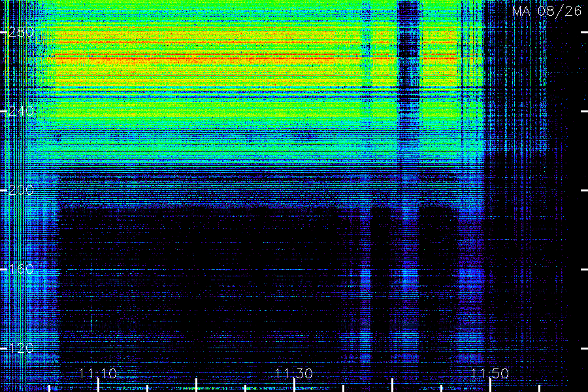The height and width of the screenshot is (392, 588).
Task: Click the tick mark below 11:30
Action: point(294,385)
